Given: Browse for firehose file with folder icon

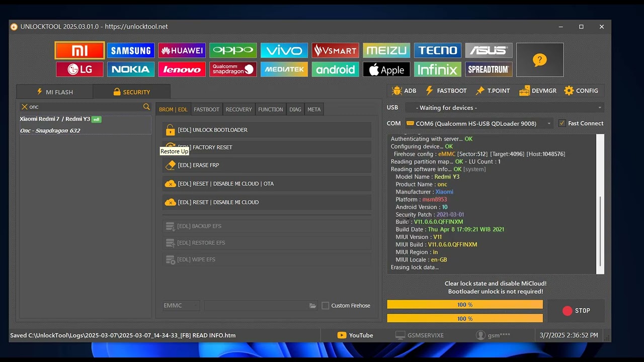Looking at the screenshot, I should click(312, 306).
